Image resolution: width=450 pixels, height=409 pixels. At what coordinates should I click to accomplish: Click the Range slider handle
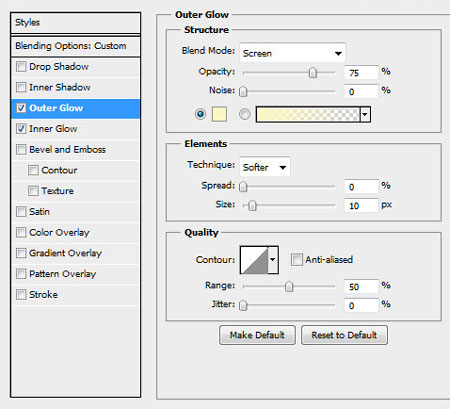(289, 286)
